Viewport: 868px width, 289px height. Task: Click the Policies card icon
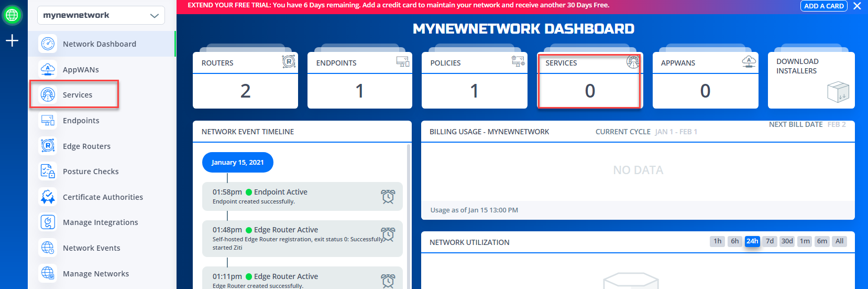[518, 61]
